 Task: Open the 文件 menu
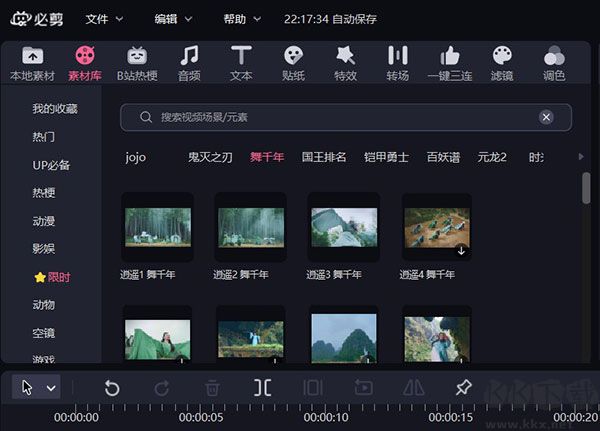click(x=96, y=19)
